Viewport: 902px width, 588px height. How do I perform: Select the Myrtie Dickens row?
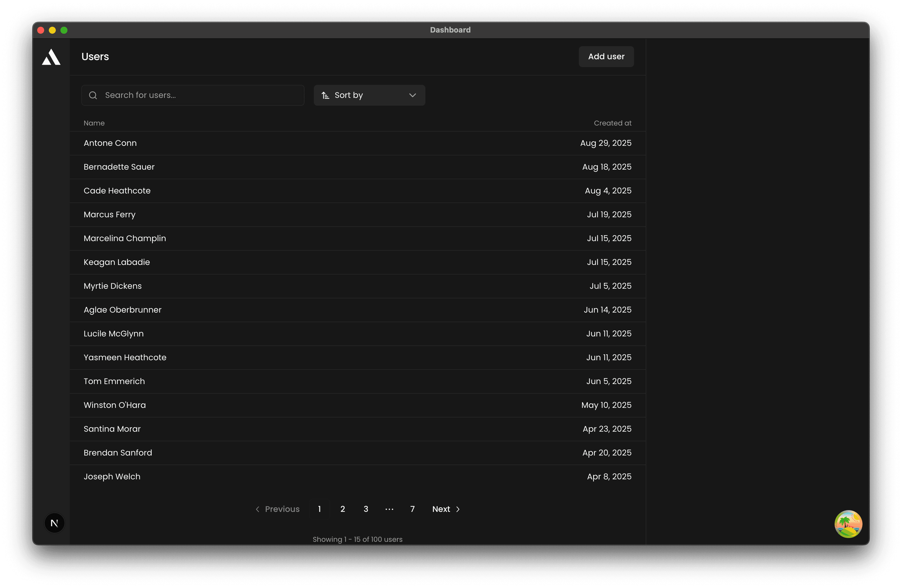tap(358, 286)
